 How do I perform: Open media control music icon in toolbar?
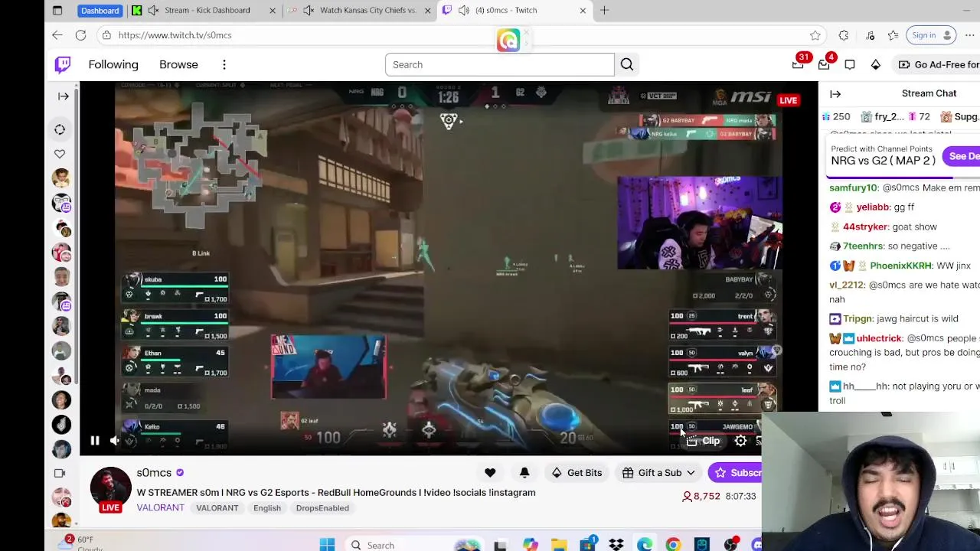click(871, 35)
